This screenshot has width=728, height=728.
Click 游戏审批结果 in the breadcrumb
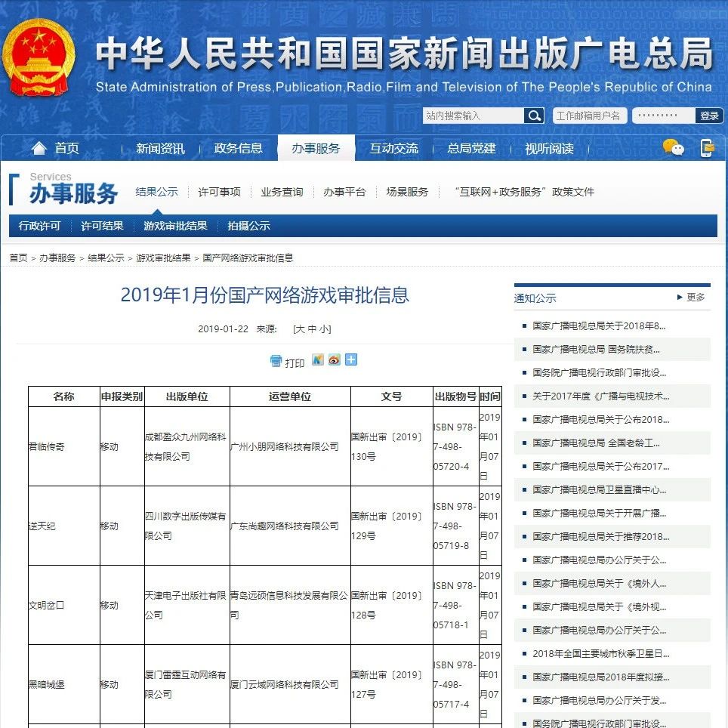(x=163, y=258)
